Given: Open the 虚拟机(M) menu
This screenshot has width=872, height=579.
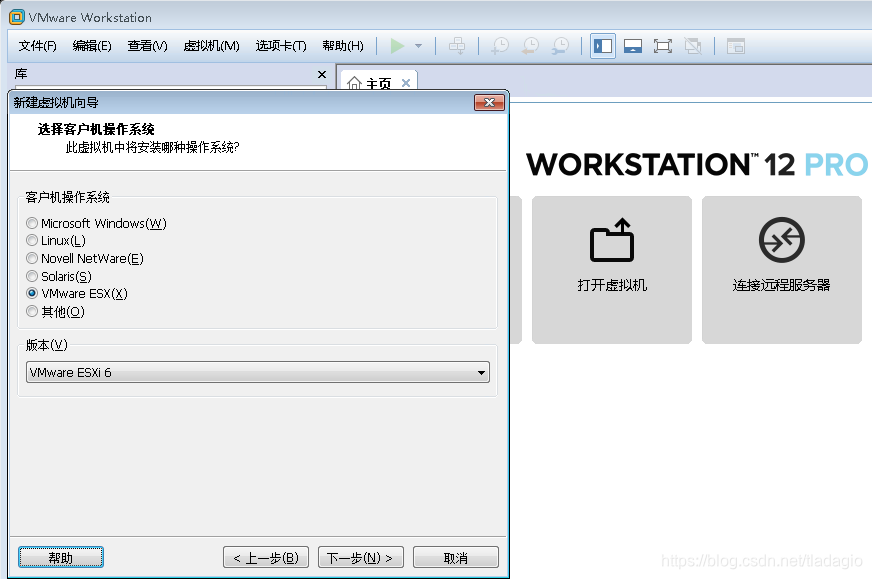Looking at the screenshot, I should coord(211,46).
